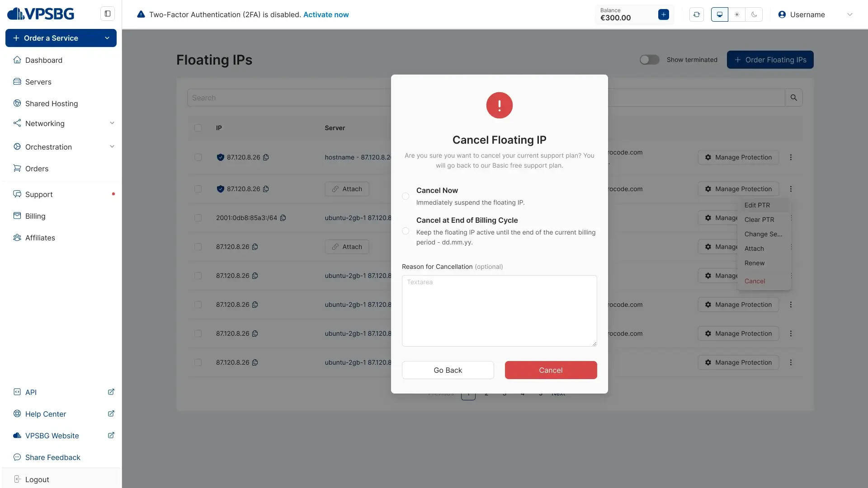Check the select-all checkbox in table header

(x=198, y=128)
